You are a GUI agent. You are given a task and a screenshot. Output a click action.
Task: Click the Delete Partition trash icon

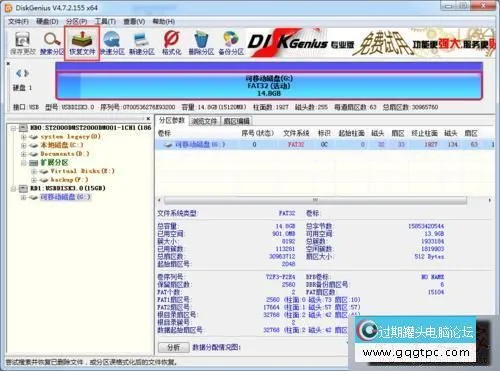(201, 43)
